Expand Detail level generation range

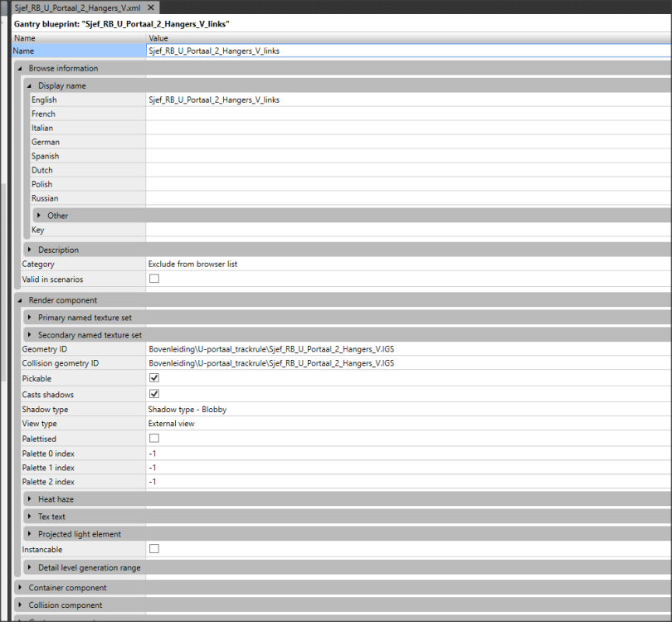(x=30, y=568)
